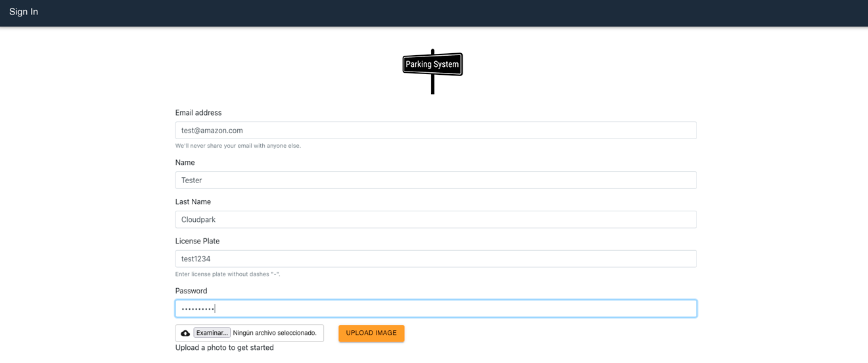Click the cloud upload icon

click(185, 333)
